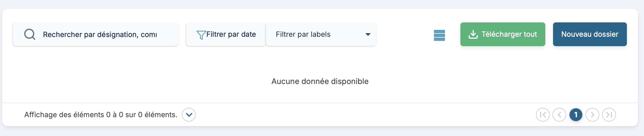Go to the first page

coord(543,115)
